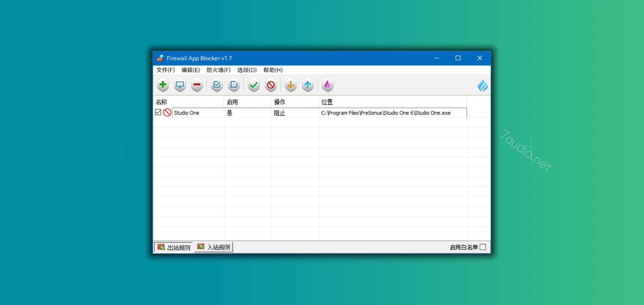
Task: Click the green plus Add Application icon
Action: pyautogui.click(x=163, y=85)
